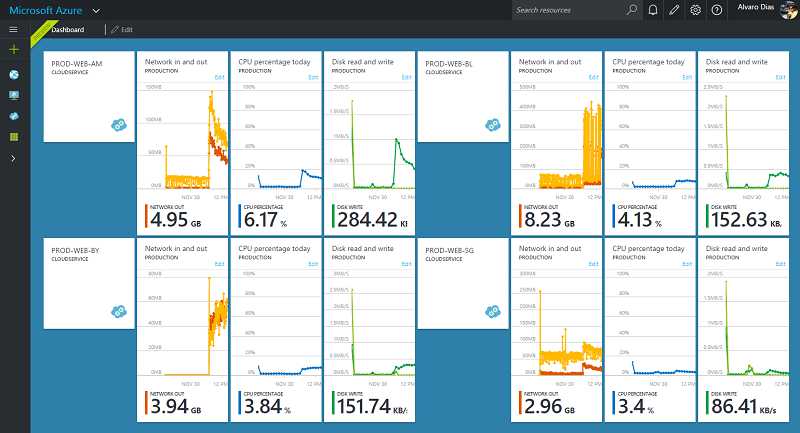Open the PROD-WEB-BL CPU percentage today title

click(x=648, y=62)
